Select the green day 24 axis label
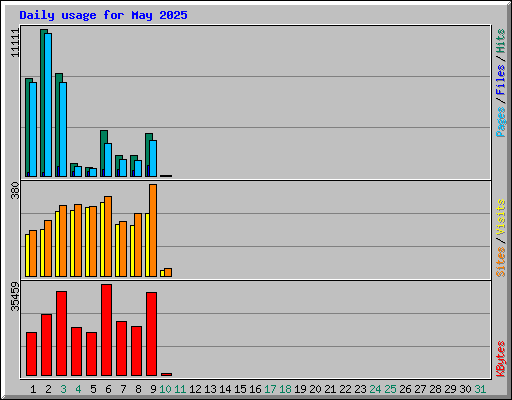The height and width of the screenshot is (400, 512). click(x=375, y=389)
